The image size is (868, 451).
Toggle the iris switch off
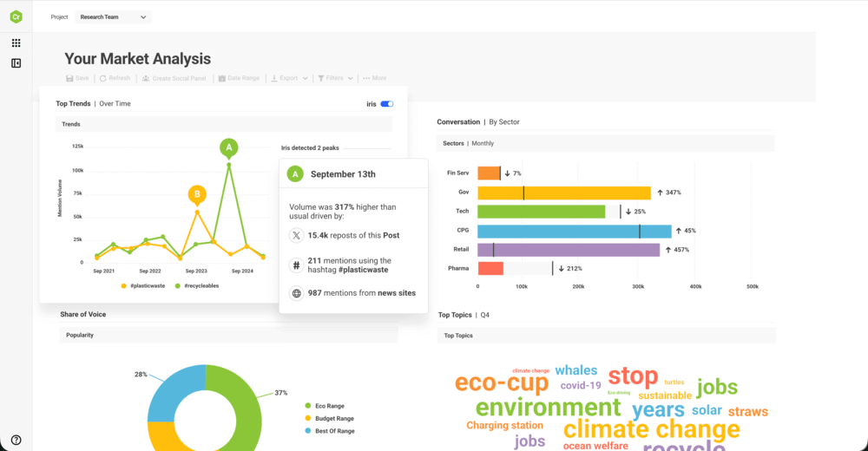tap(387, 104)
